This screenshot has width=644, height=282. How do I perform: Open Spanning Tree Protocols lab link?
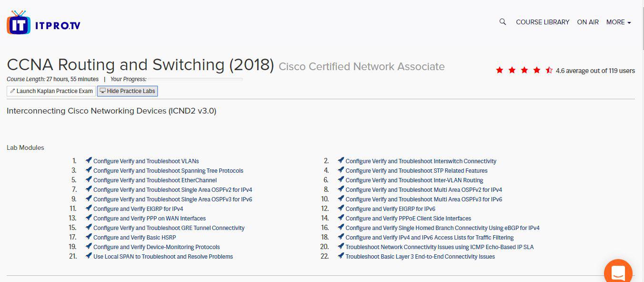(x=168, y=170)
